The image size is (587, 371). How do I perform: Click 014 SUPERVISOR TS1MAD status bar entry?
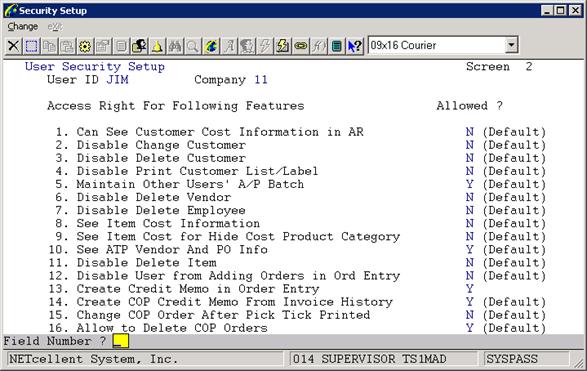(x=384, y=359)
